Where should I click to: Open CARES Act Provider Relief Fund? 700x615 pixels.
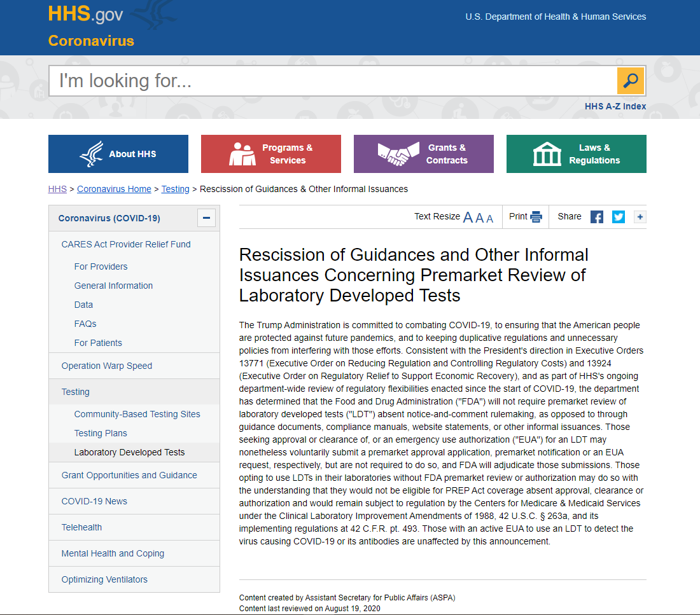coord(126,244)
